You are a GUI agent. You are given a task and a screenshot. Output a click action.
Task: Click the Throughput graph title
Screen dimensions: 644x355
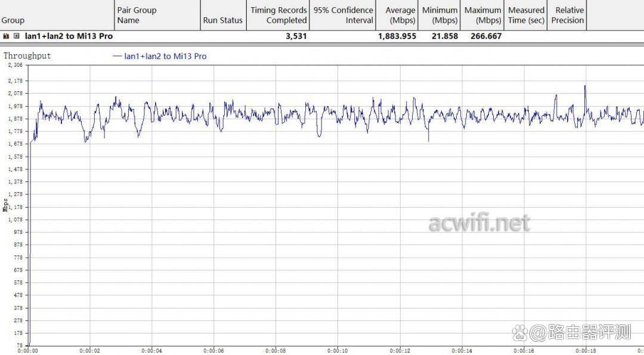[27, 55]
